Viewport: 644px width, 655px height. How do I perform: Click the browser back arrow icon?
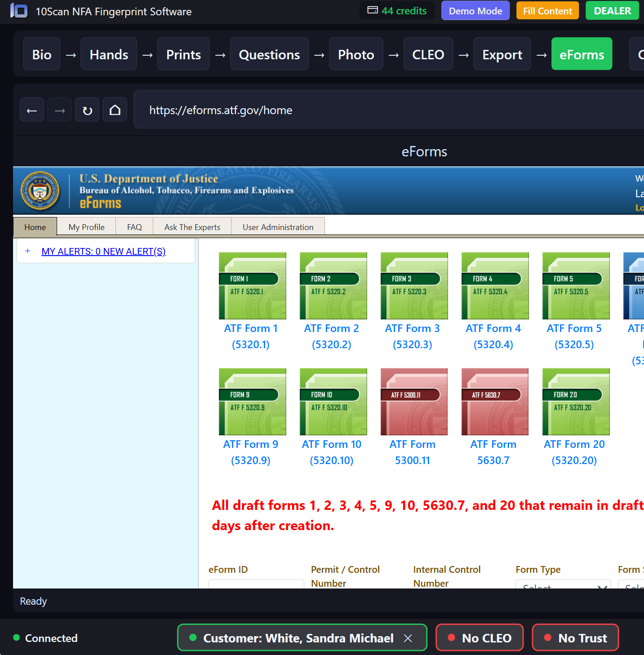coord(31,109)
